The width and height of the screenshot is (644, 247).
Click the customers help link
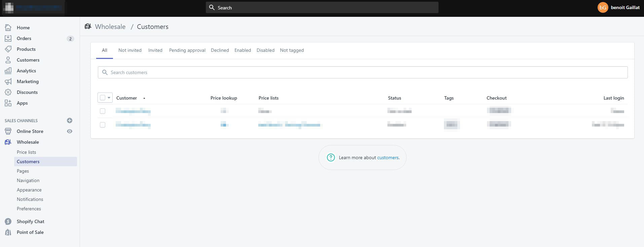pyautogui.click(x=388, y=157)
